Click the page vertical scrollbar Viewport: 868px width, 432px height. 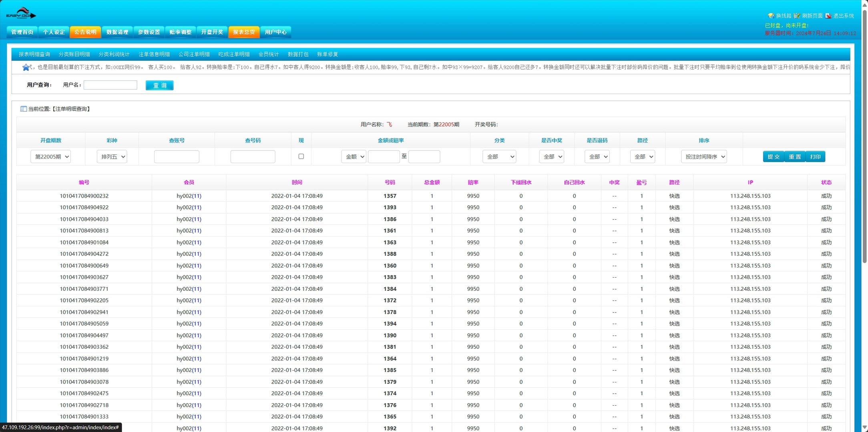click(864, 136)
